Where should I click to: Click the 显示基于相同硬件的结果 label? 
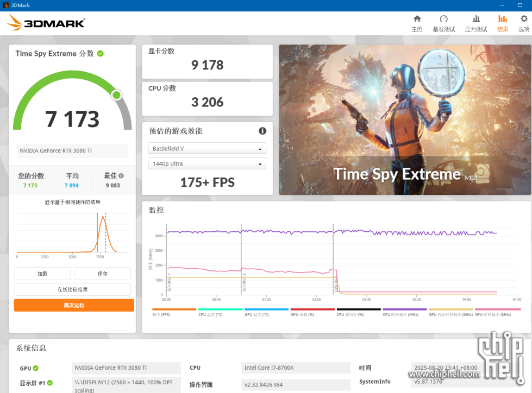point(73,202)
